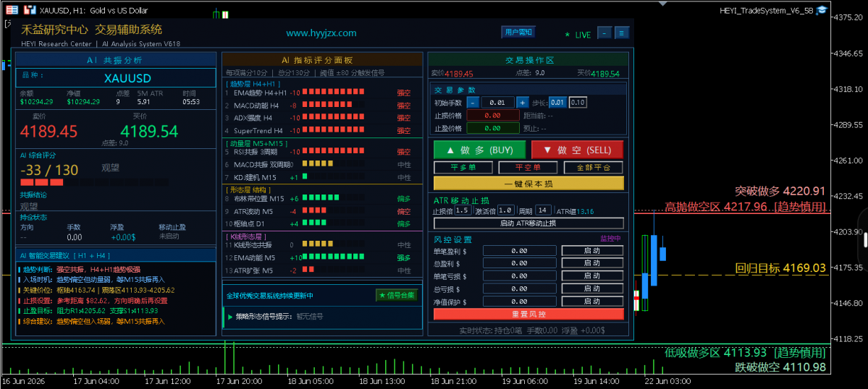Increase initial lot size with plus button
This screenshot has width=868, height=389.
[523, 102]
